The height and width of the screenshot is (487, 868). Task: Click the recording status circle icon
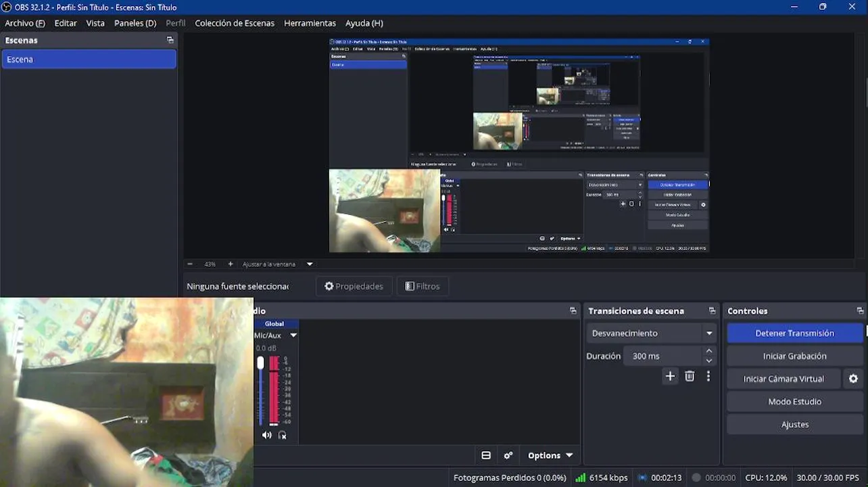[696, 477]
